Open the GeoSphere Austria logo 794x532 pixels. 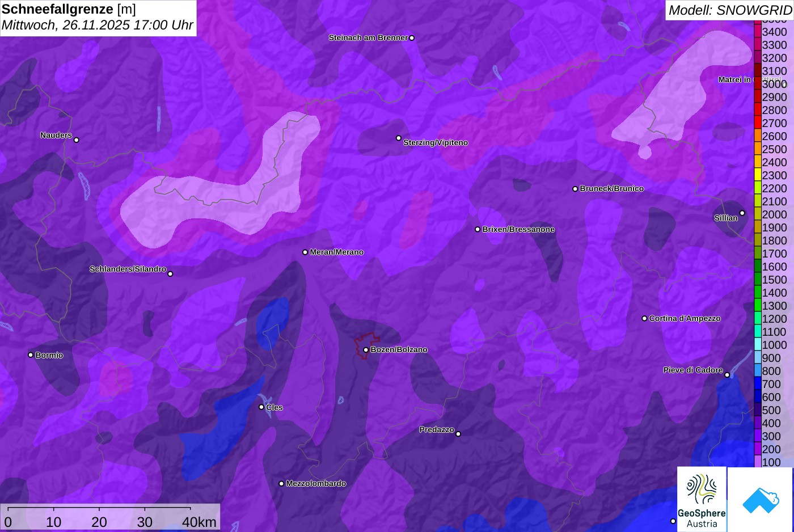tap(702, 499)
